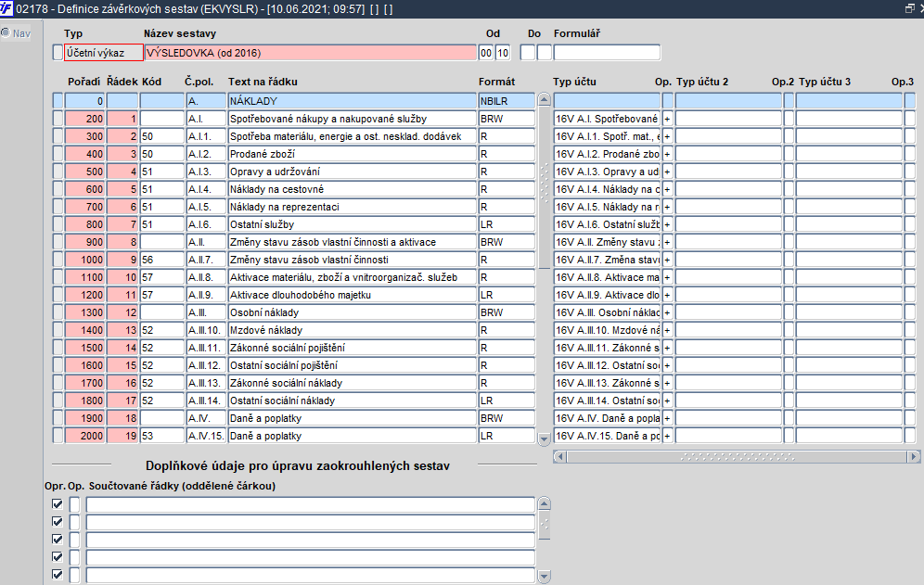Select the row marker for Pořadí 200
The height and width of the screenshot is (585, 924).
pyautogui.click(x=58, y=119)
